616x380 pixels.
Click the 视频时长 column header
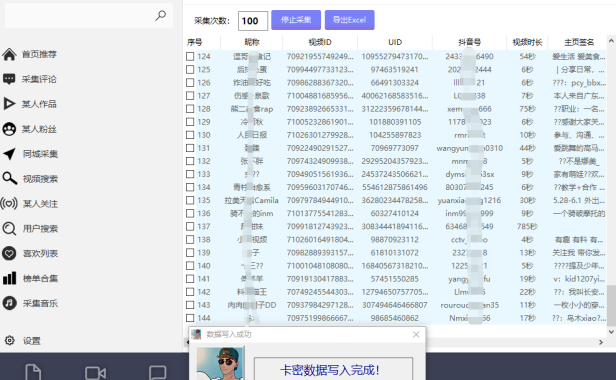pos(527,42)
